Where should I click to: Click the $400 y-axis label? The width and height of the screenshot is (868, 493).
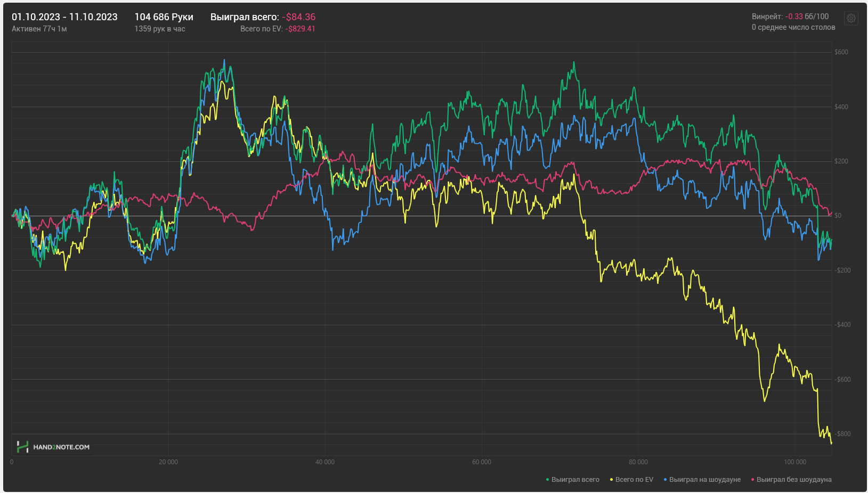(x=841, y=107)
